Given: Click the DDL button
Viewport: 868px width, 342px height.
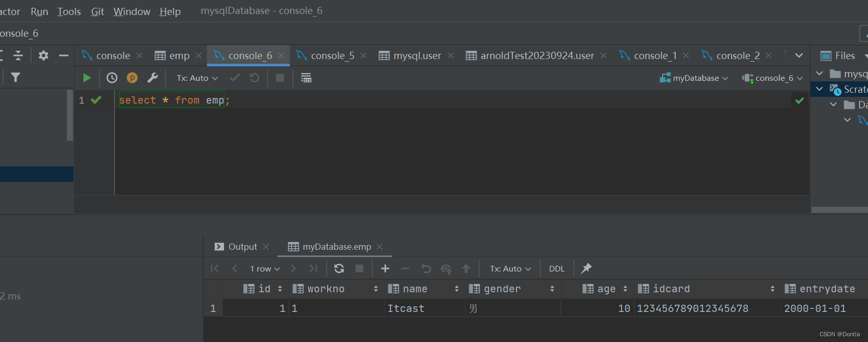Looking at the screenshot, I should (557, 268).
